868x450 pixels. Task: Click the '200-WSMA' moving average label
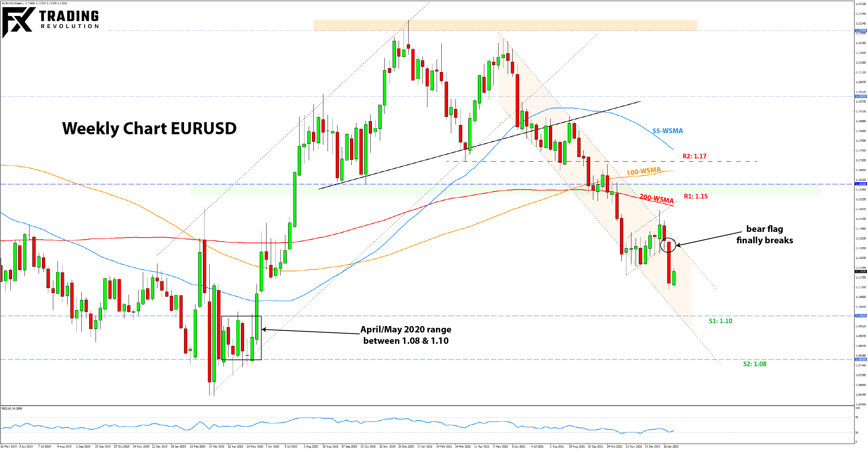pos(656,199)
